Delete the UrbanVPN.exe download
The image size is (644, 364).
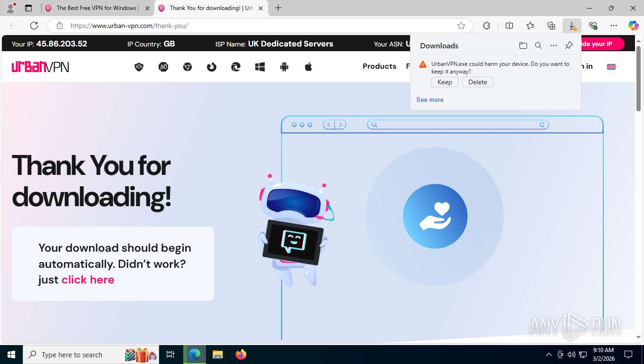click(478, 82)
